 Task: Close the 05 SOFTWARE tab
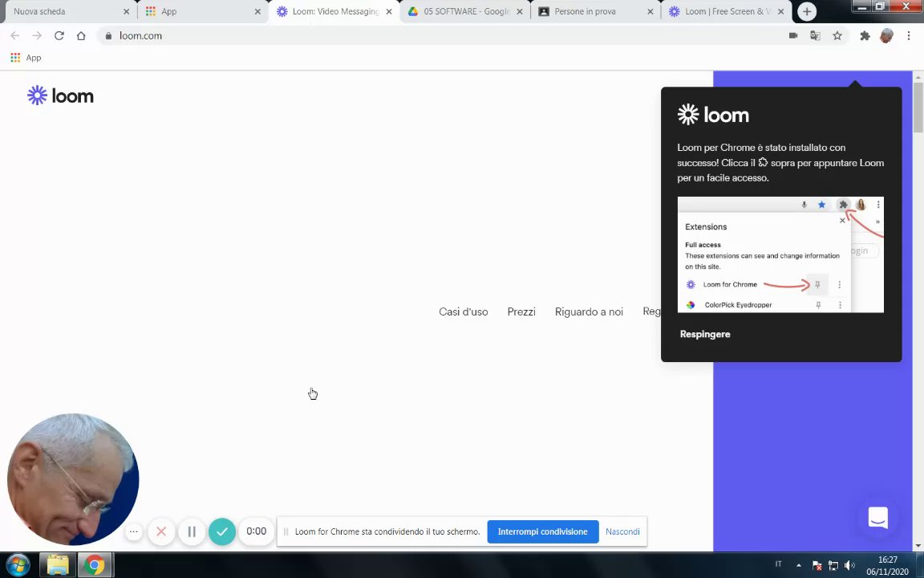pyautogui.click(x=519, y=11)
